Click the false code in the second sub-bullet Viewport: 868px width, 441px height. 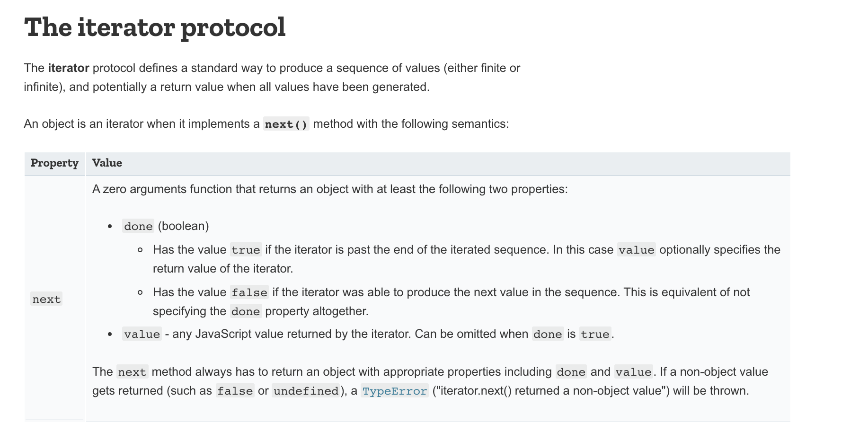tap(249, 292)
